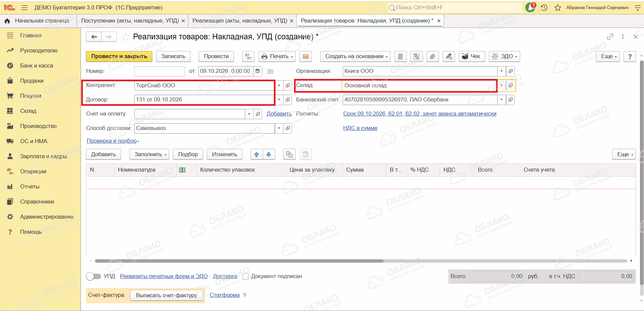Click the envelope email icon
Screen dimensions: 644x311
[306, 56]
